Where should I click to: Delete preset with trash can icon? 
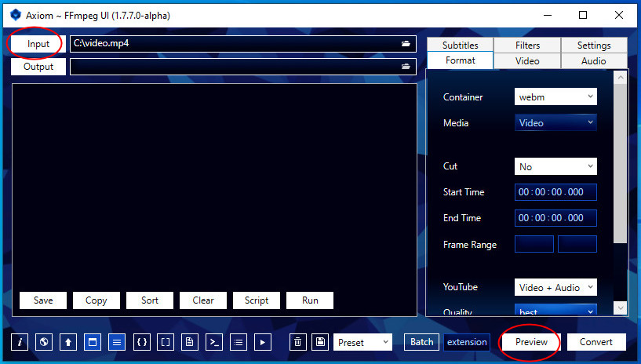tap(298, 342)
